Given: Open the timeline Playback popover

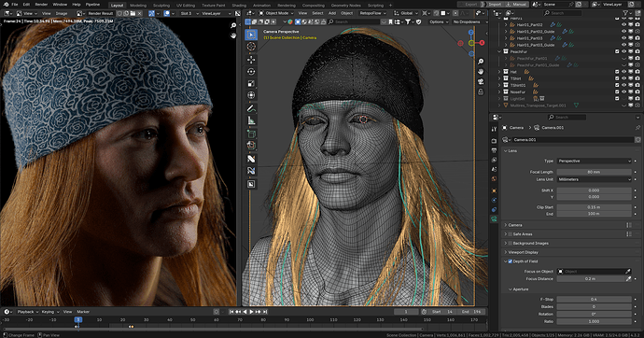Looking at the screenshot, I should (x=27, y=312).
